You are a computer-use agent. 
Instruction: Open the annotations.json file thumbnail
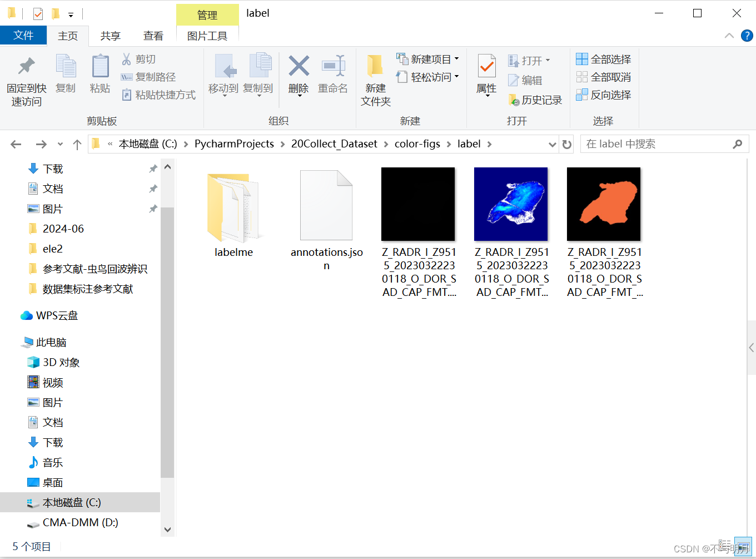pyautogui.click(x=326, y=204)
